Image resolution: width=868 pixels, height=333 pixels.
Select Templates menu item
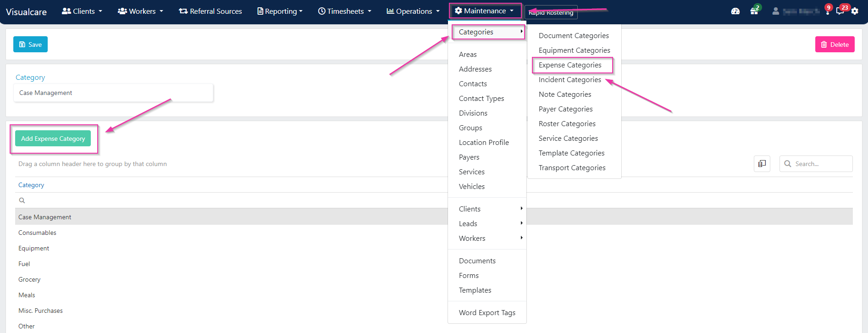475,290
